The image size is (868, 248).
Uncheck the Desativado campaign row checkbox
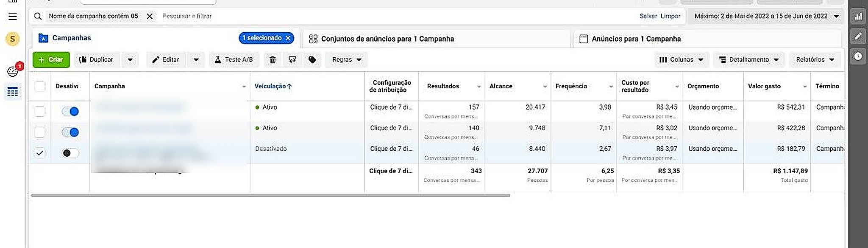click(40, 153)
